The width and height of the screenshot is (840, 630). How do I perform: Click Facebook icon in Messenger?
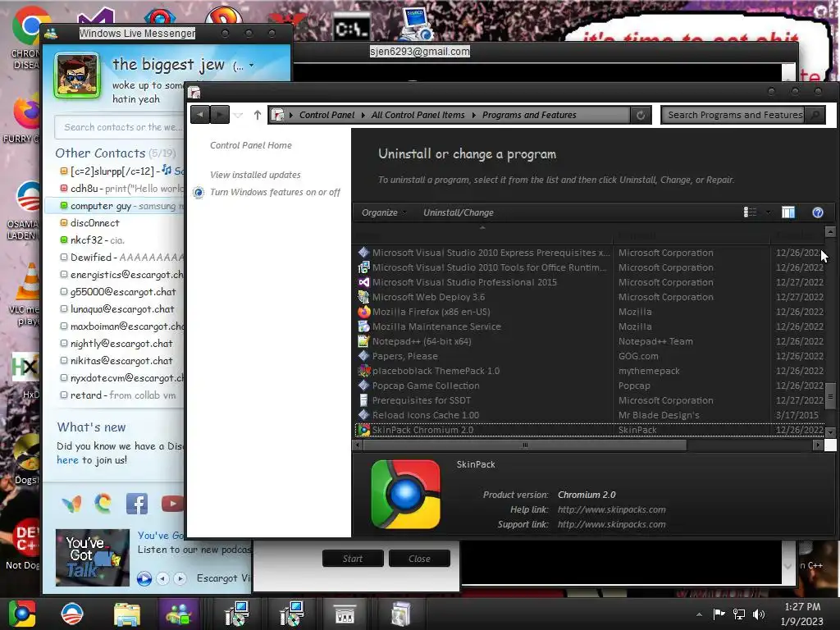[x=137, y=504]
